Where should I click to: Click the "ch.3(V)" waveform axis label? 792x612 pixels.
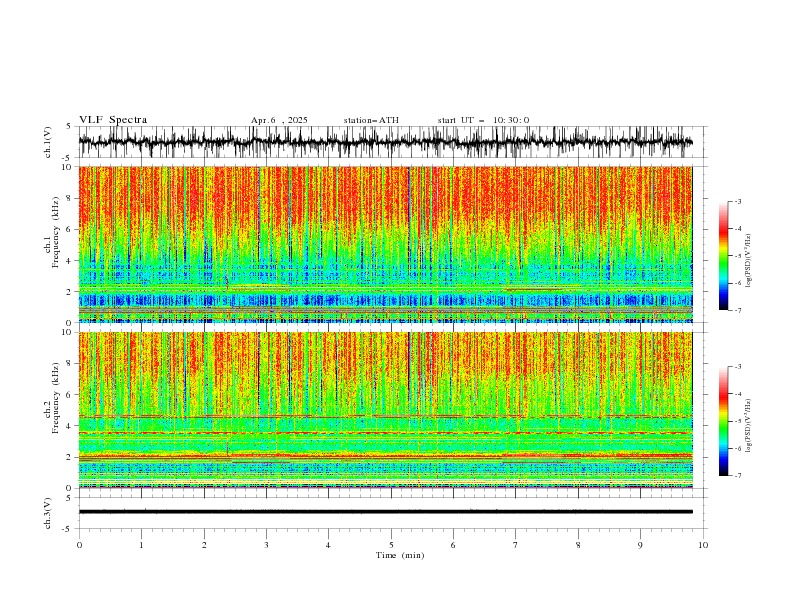pos(48,514)
